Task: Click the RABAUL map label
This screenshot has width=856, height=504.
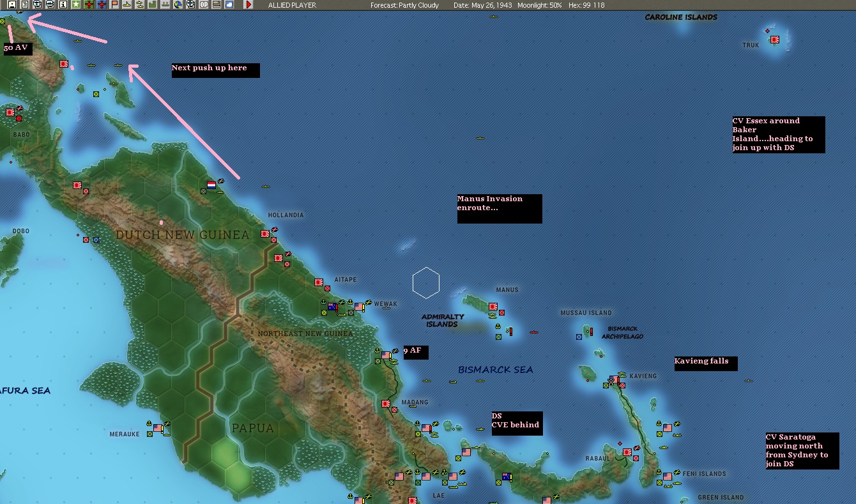Action: (599, 459)
